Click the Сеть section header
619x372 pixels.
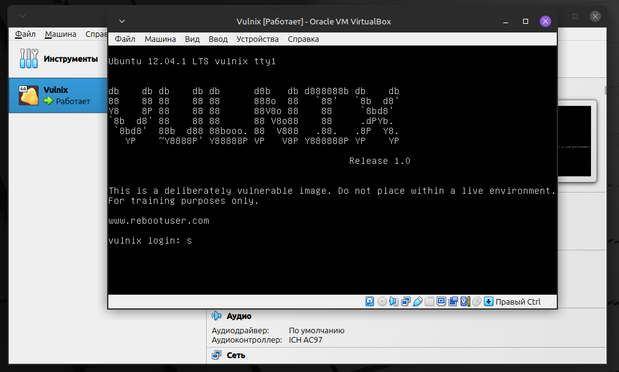point(236,355)
